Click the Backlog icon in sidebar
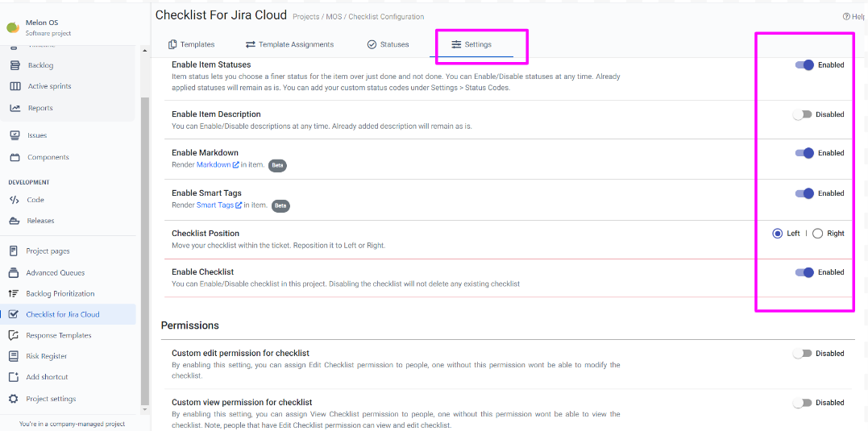This screenshot has width=868, height=431. (15, 65)
